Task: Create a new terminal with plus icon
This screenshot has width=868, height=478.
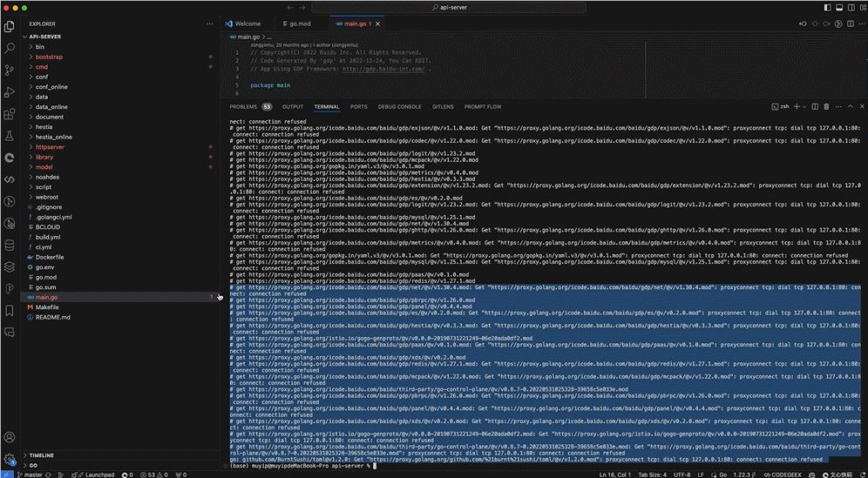Action: pyautogui.click(x=797, y=106)
